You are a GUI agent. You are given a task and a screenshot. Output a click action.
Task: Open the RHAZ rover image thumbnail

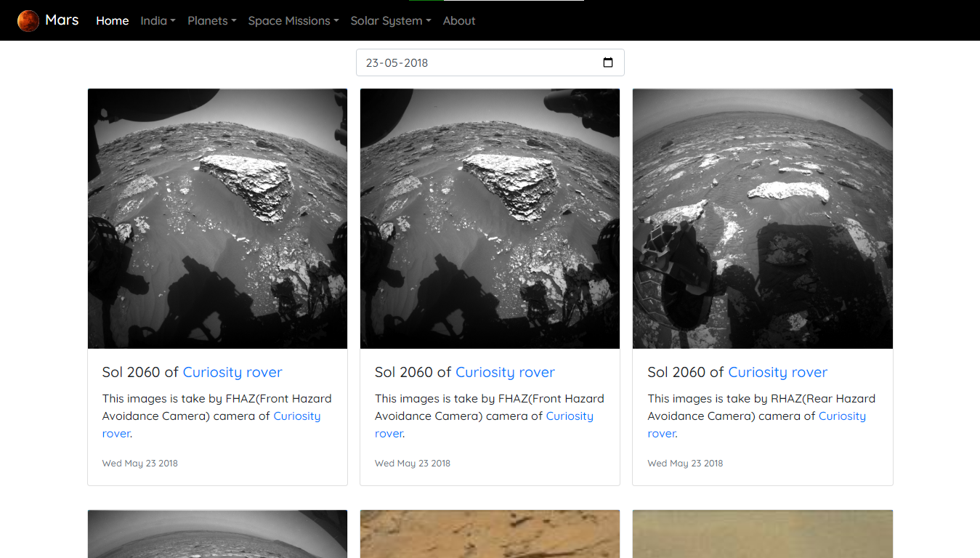tap(763, 219)
